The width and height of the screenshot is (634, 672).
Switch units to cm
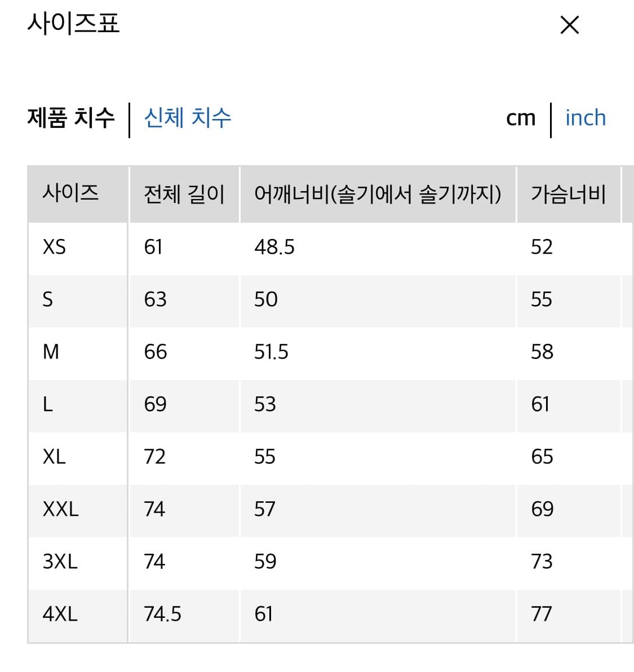coord(521,118)
